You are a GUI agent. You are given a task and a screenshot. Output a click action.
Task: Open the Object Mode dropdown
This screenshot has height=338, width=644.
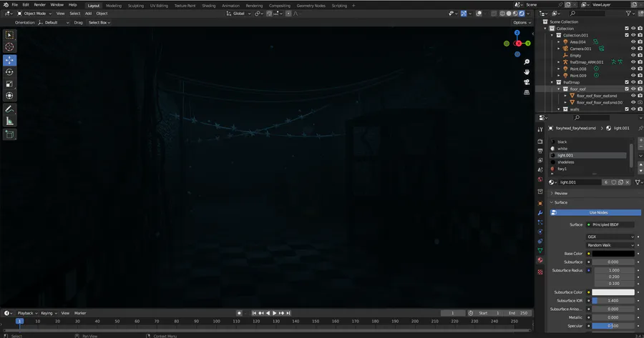34,14
